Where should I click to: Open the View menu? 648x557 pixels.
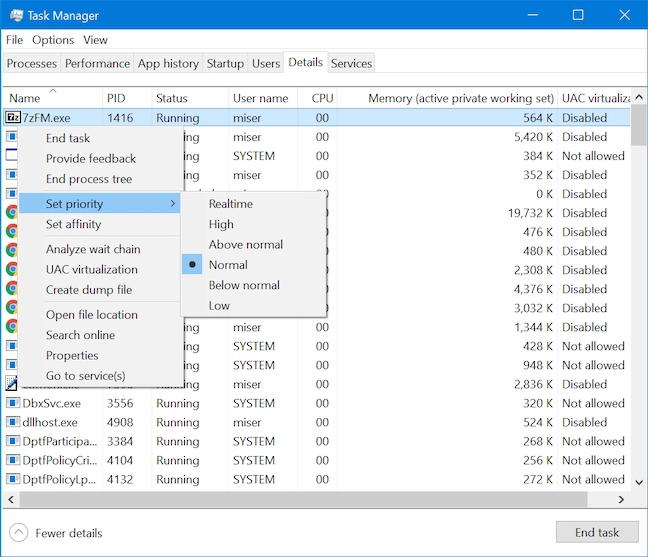pyautogui.click(x=95, y=40)
